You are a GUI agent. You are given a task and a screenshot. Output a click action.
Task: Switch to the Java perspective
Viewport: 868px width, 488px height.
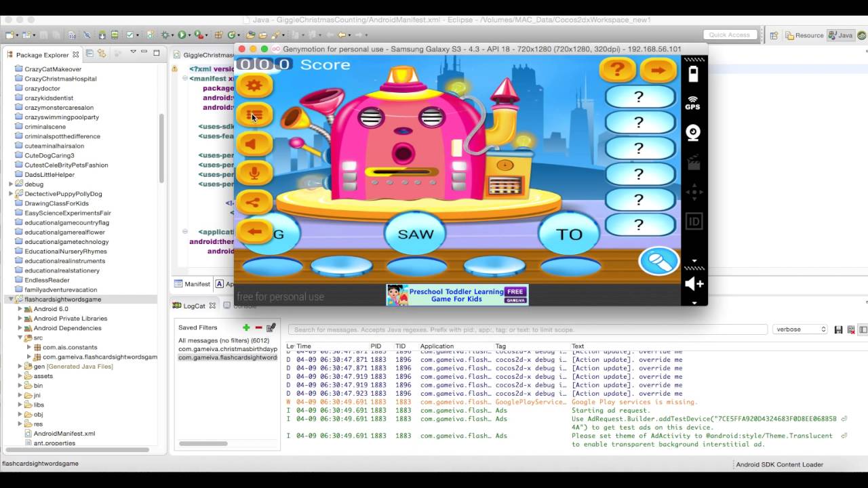[x=841, y=35]
